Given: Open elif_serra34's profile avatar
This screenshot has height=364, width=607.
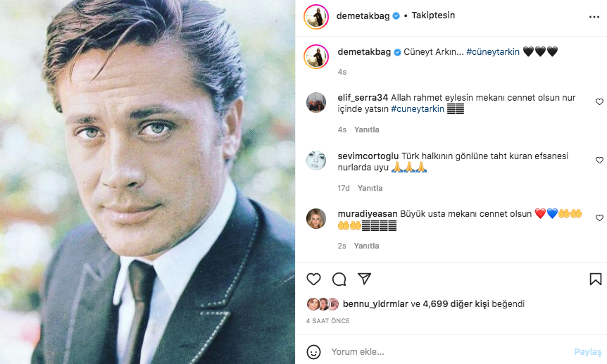Looking at the screenshot, I should pyautogui.click(x=316, y=103).
